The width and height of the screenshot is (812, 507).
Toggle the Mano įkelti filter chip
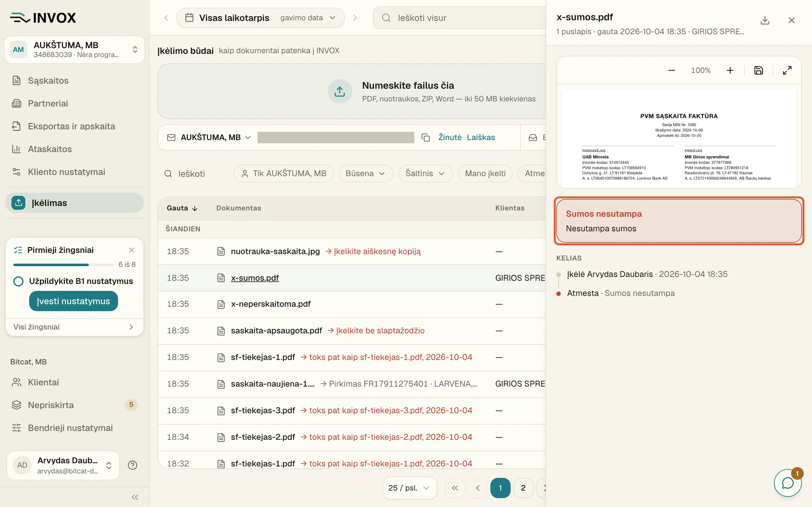[485, 174]
